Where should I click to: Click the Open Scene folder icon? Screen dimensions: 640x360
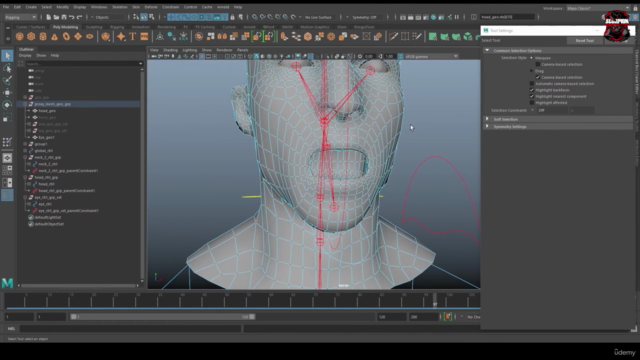tap(56, 17)
